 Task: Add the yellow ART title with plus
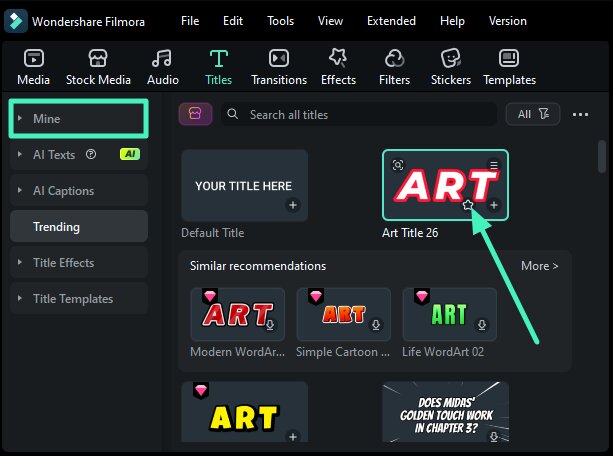tap(293, 436)
